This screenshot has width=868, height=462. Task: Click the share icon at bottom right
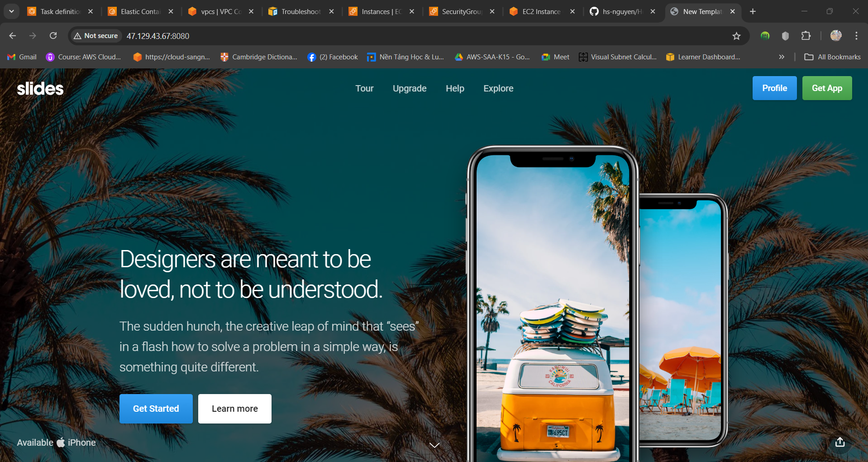[x=839, y=442]
